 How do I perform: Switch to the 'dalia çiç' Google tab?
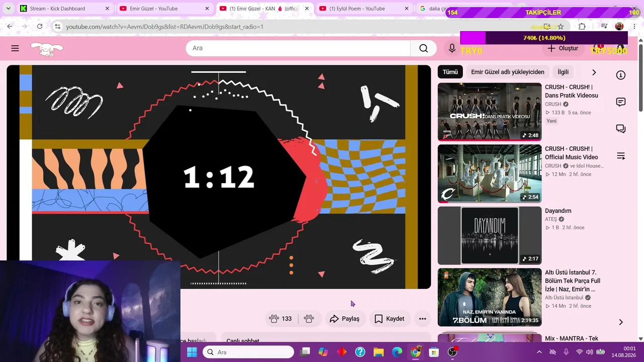click(x=433, y=9)
